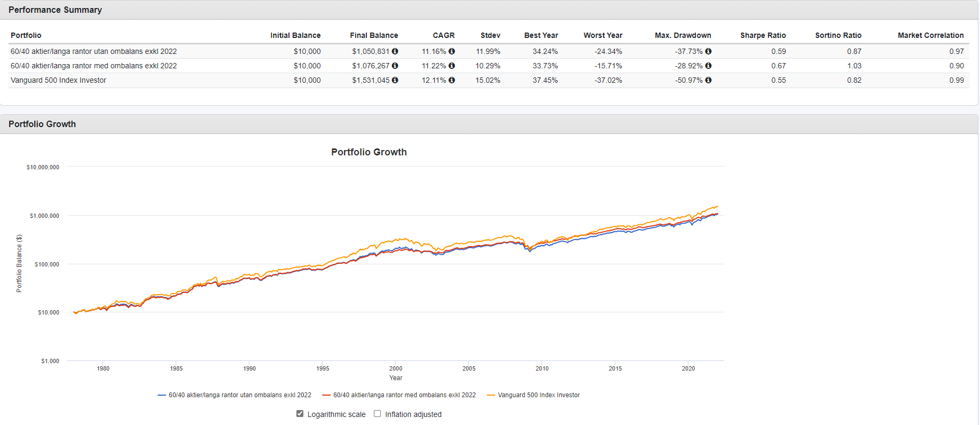Click the Sharpe Ratio column header

pyautogui.click(x=763, y=35)
